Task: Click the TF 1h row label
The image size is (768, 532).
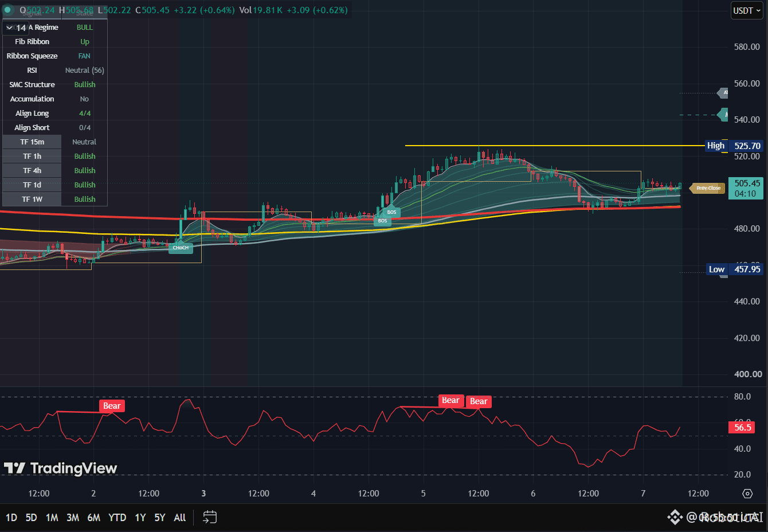Action: point(32,157)
